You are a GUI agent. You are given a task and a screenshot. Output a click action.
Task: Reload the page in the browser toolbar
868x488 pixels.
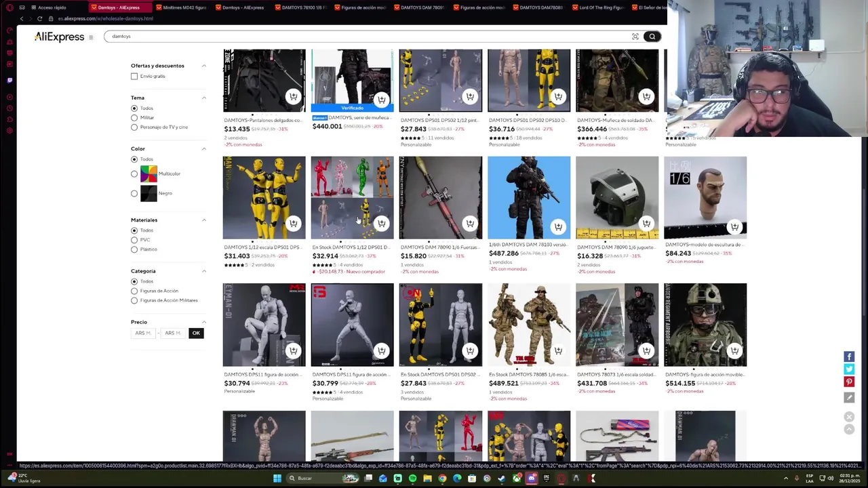point(39,18)
